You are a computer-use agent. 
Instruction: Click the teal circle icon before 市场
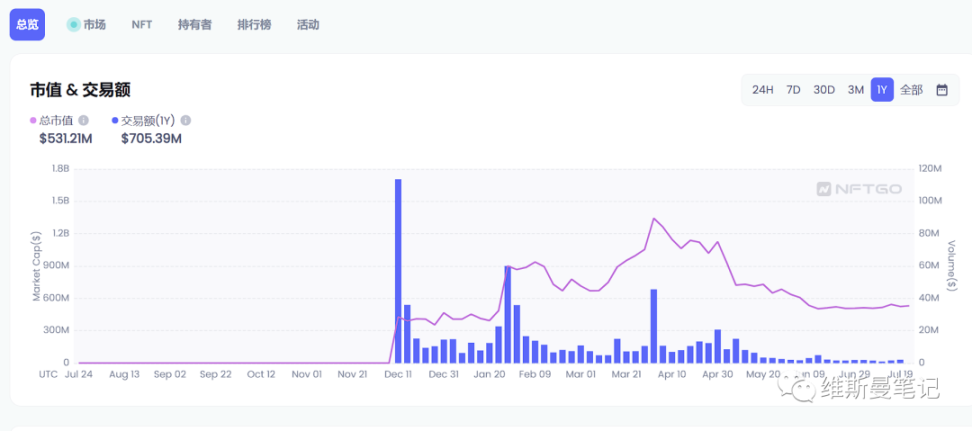73,24
